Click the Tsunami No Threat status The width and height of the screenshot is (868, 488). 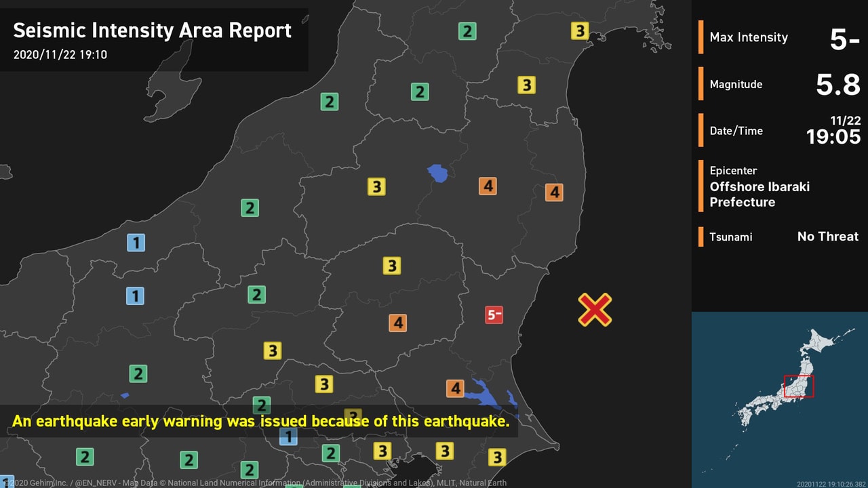(827, 237)
